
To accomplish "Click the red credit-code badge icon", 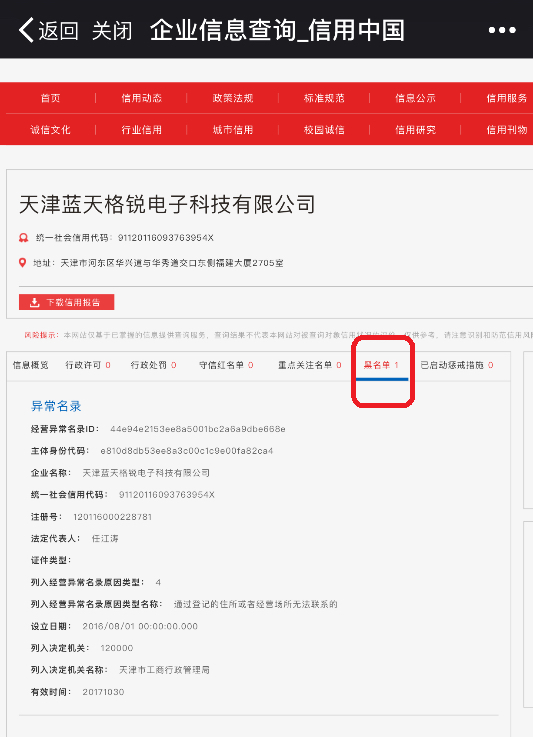I will [24, 238].
